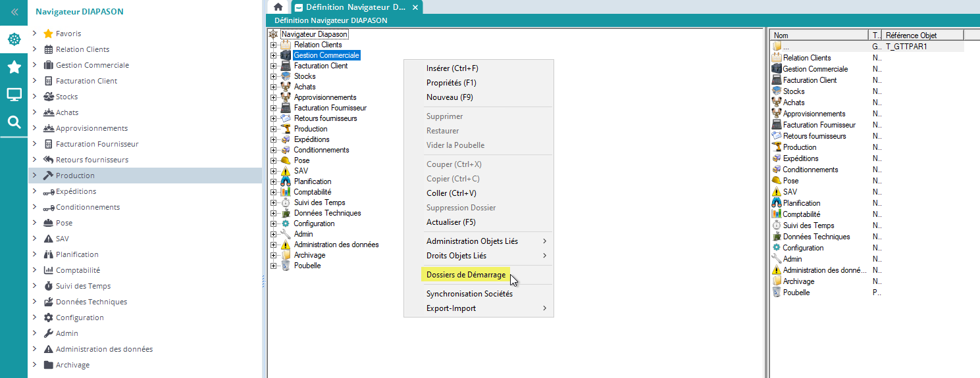Select Propriétés (F1) in context menu
This screenshot has height=378, width=980.
click(451, 83)
